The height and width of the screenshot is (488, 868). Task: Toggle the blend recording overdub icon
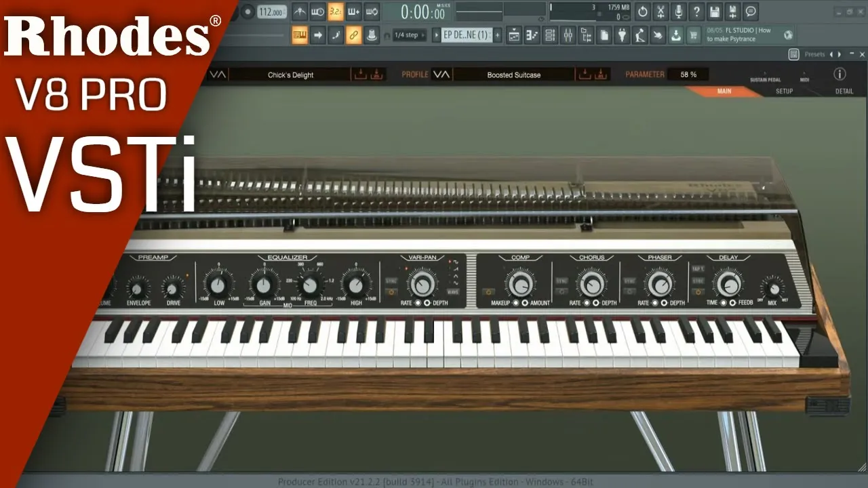(353, 12)
